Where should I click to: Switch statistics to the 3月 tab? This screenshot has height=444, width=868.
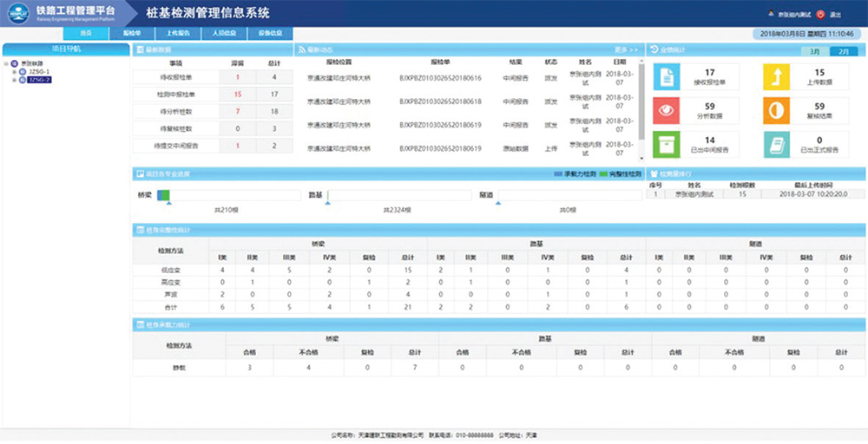815,51
